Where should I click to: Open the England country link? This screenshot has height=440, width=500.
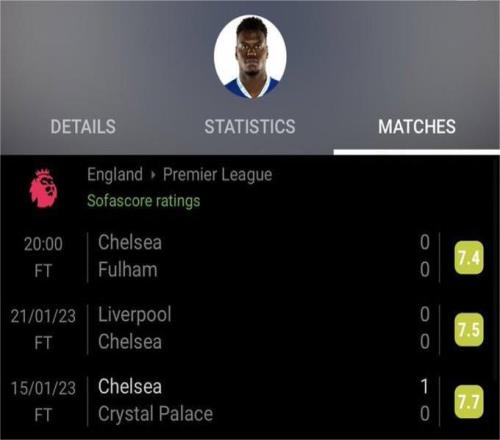coord(115,175)
